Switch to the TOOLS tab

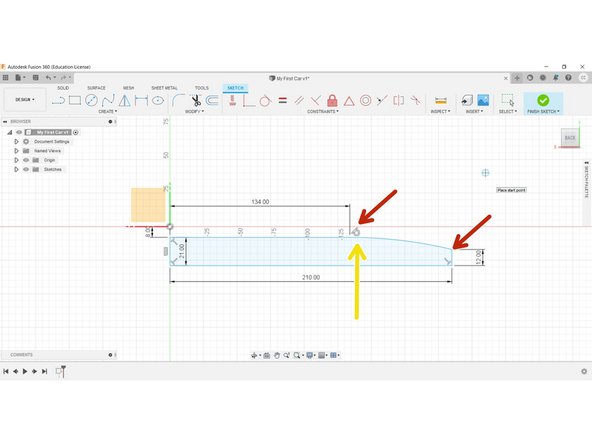tap(202, 88)
